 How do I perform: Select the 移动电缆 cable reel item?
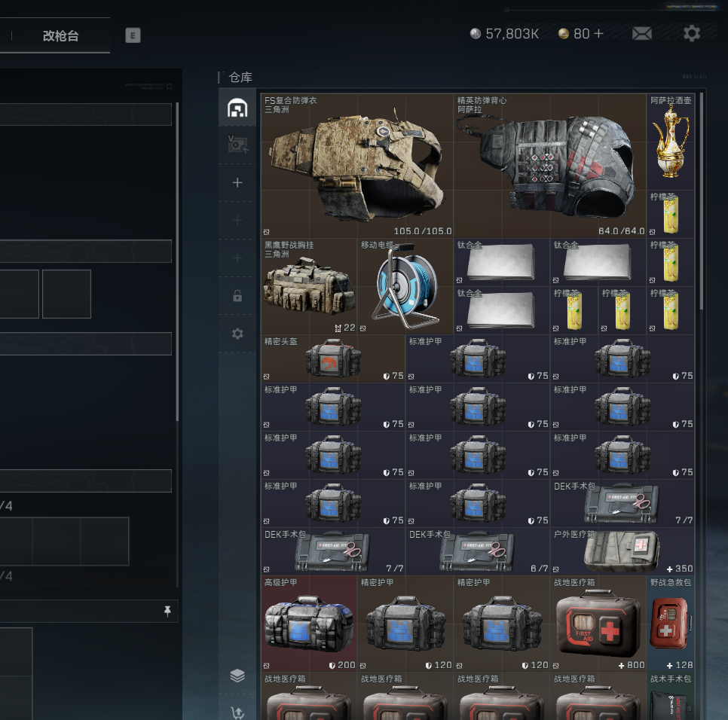405,287
